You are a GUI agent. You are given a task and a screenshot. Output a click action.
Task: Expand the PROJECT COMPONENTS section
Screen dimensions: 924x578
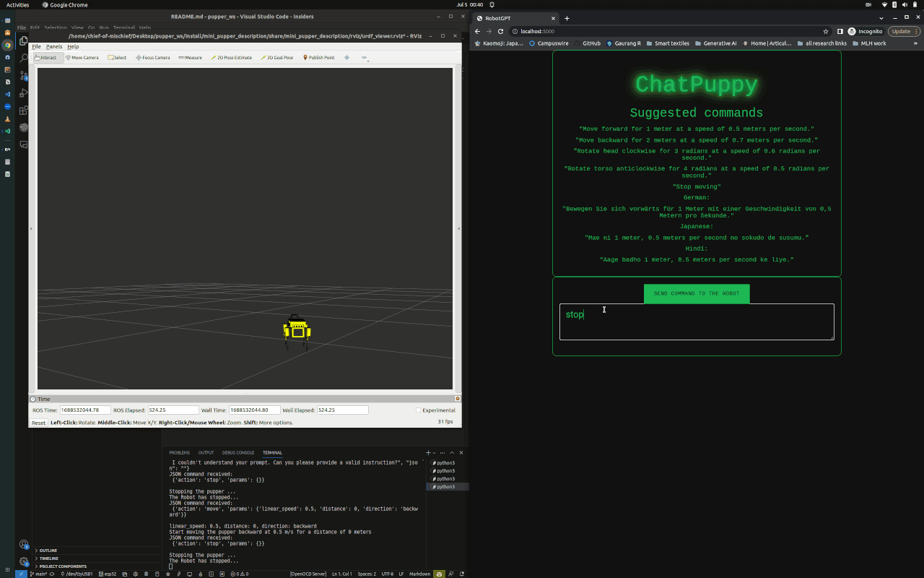pyautogui.click(x=97, y=566)
